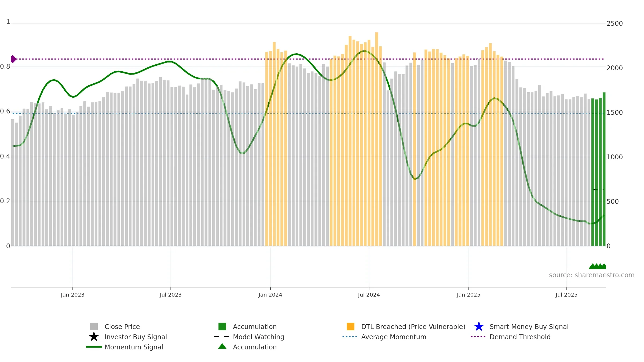The image size is (644, 362).
Task: Click the gray Close Price legend square
Action: click(x=94, y=327)
